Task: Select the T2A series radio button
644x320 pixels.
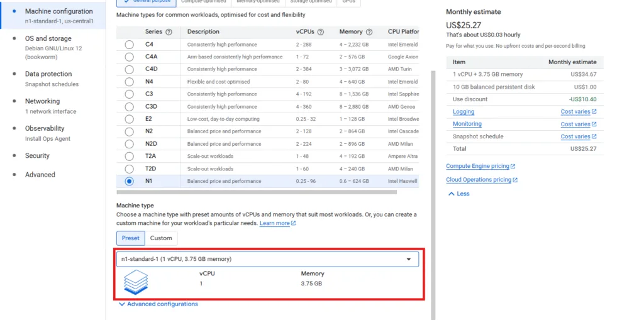Action: click(130, 156)
